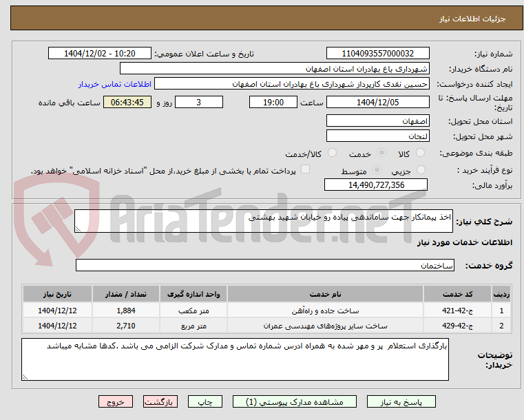Click the service group field ساختمان

point(265,265)
